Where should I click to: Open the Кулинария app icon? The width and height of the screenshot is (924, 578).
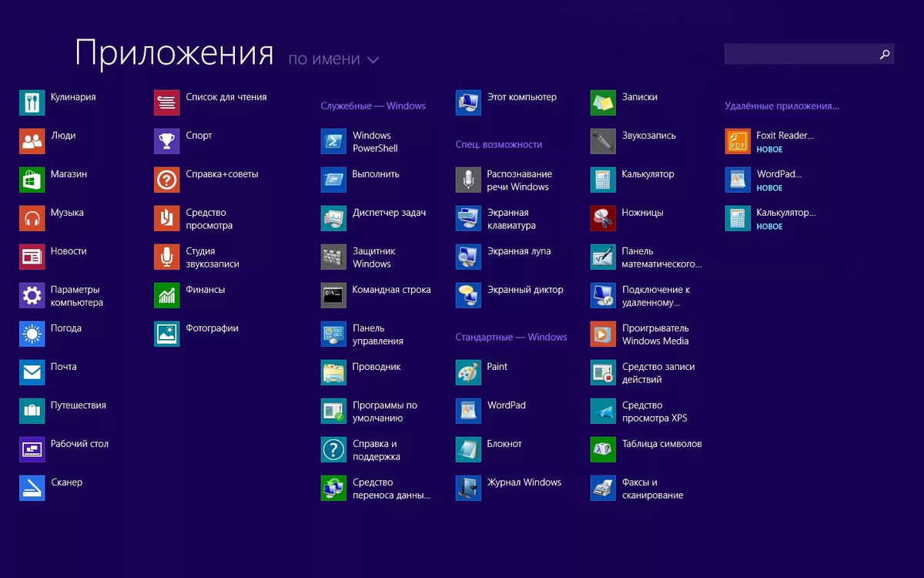coord(32,102)
